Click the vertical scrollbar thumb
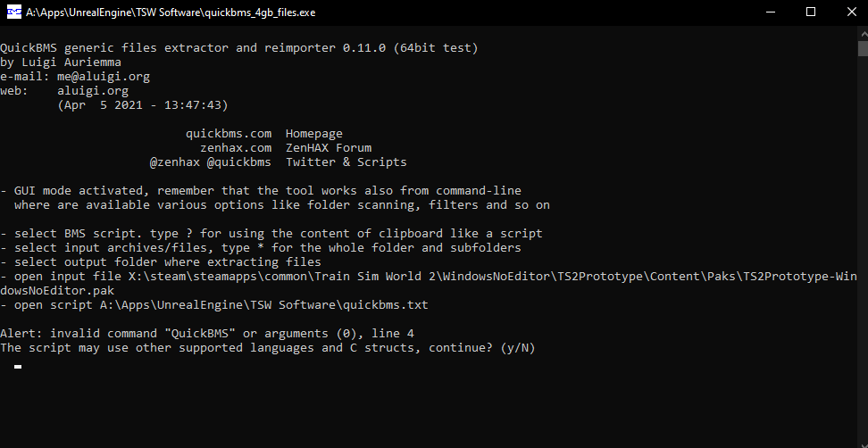 tap(863, 48)
